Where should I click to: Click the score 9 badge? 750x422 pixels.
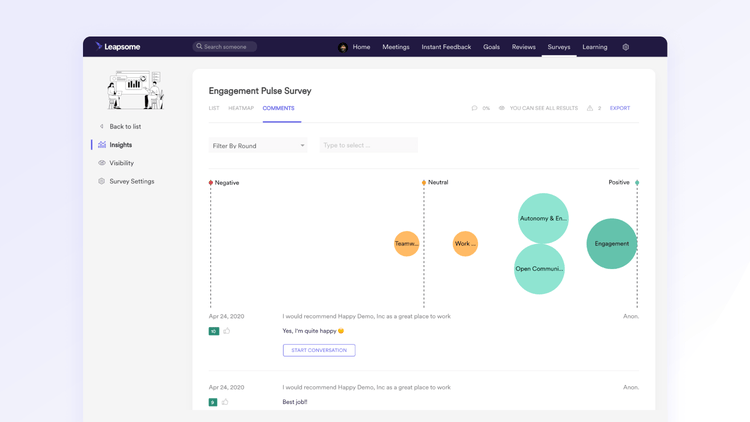coord(213,402)
